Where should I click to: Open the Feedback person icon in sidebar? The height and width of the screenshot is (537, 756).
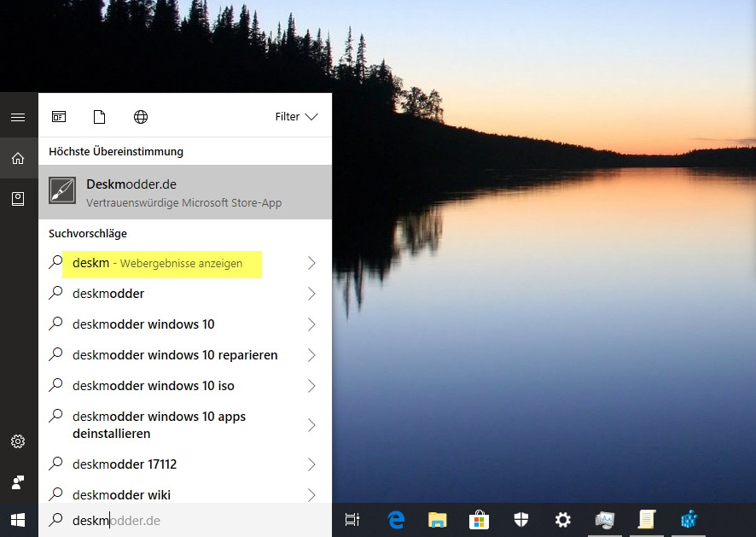pyautogui.click(x=18, y=482)
